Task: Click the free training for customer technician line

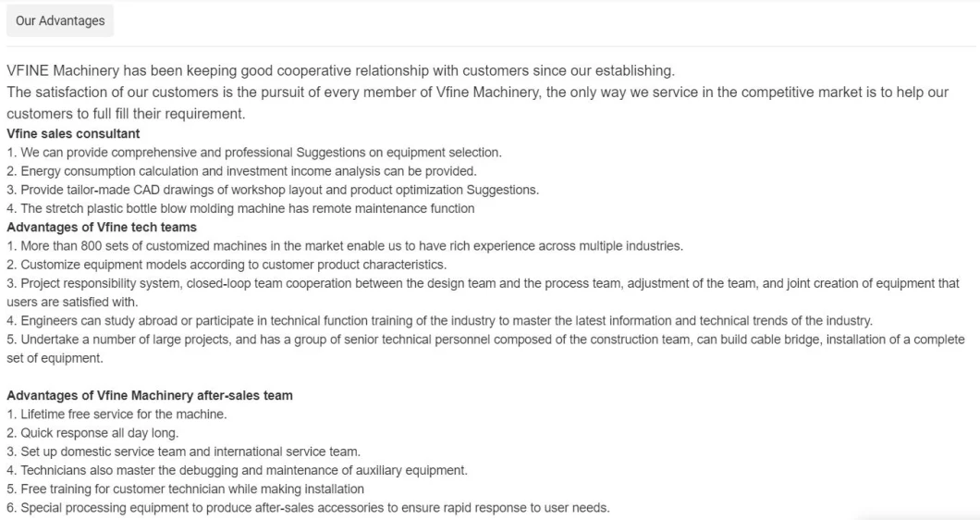Action: pyautogui.click(x=185, y=489)
